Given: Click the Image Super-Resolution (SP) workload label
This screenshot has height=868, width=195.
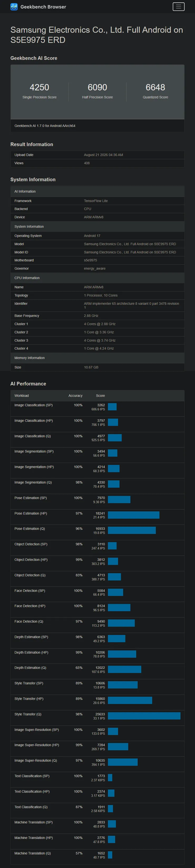Looking at the screenshot, I should tap(37, 729).
